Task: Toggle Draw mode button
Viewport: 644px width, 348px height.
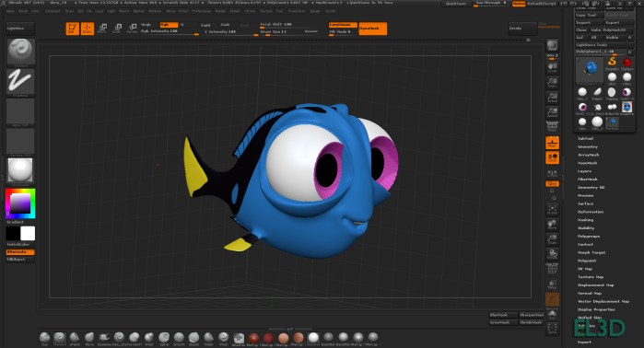Action: point(88,29)
